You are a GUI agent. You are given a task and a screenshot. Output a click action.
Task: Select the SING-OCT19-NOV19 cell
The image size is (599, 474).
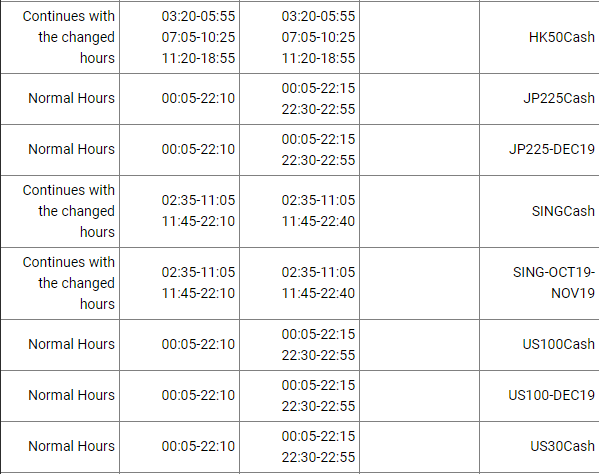coord(539,283)
